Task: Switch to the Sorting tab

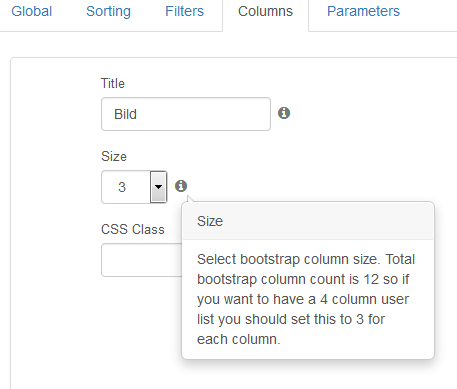Action: 108,12
